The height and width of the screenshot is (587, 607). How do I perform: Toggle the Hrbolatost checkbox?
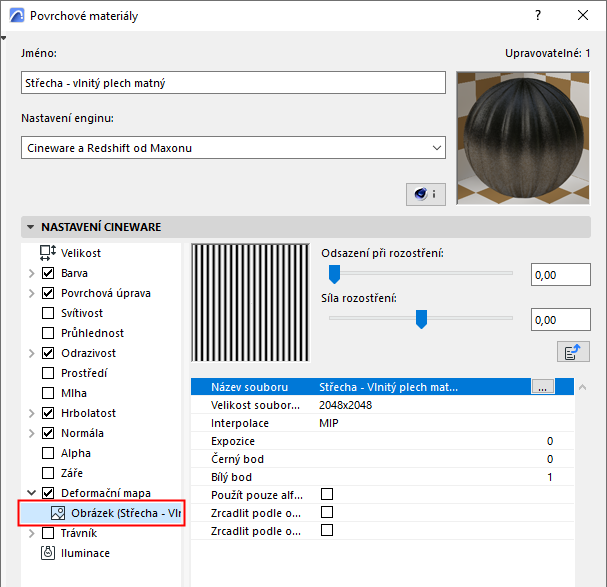pyautogui.click(x=48, y=413)
